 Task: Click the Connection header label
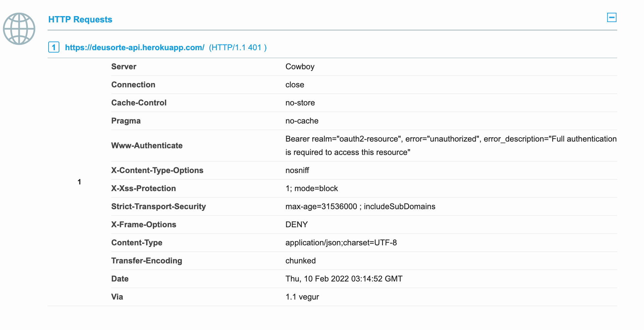click(133, 85)
